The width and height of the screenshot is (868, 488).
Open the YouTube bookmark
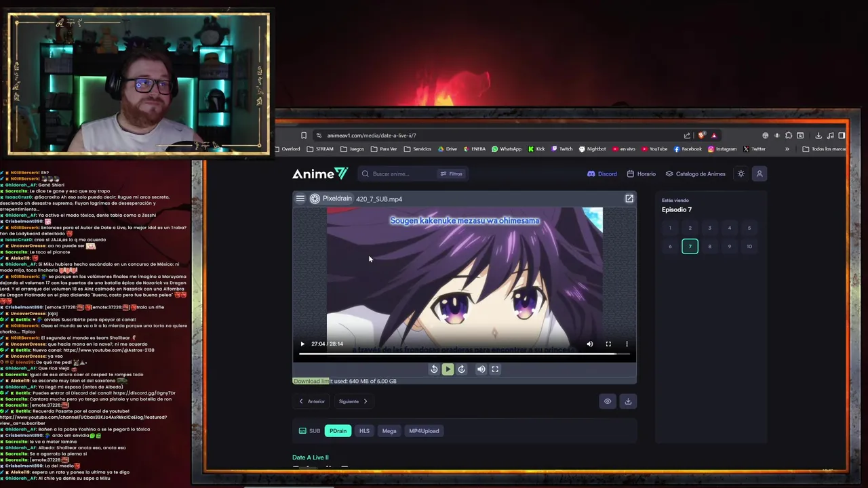tap(654, 149)
